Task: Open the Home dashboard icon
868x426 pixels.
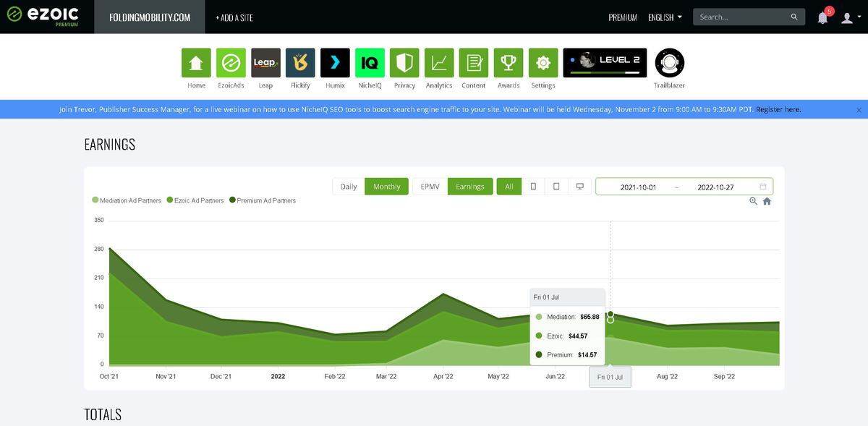Action: coord(196,63)
